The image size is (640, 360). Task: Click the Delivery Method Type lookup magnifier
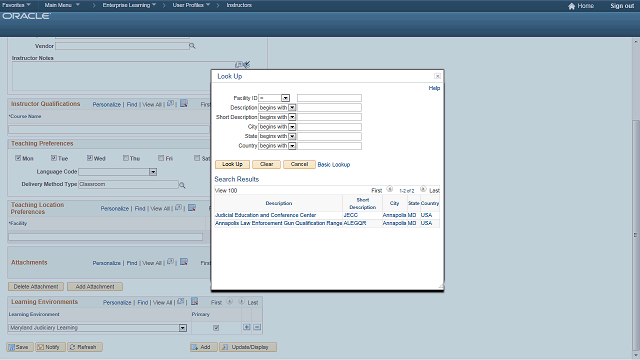(182, 185)
